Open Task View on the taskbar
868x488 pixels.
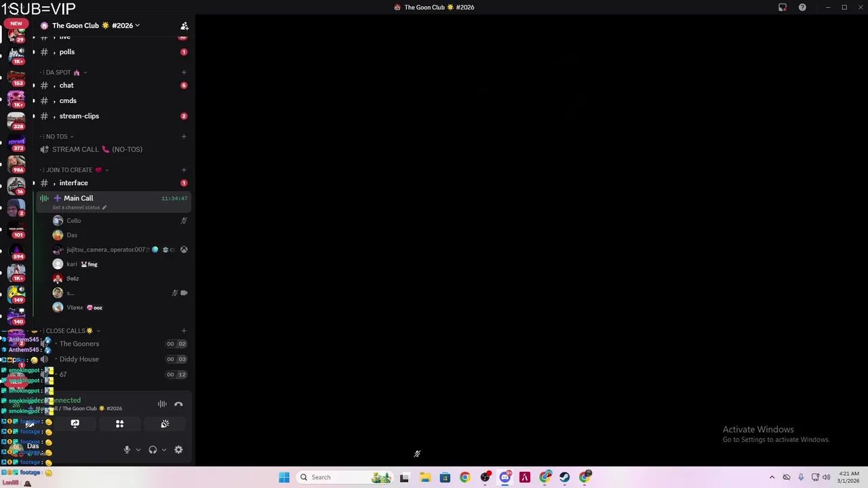[x=404, y=477]
